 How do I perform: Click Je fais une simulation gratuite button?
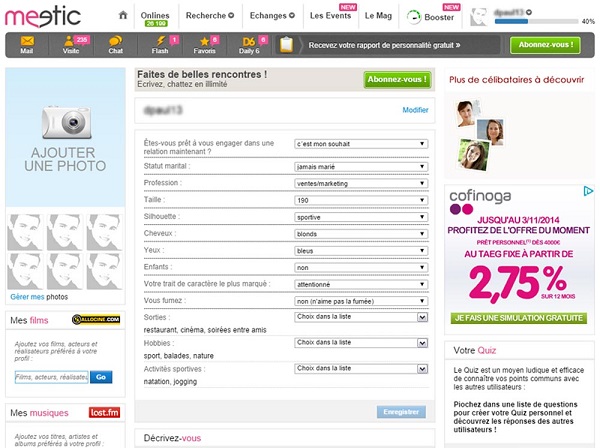pyautogui.click(x=518, y=318)
